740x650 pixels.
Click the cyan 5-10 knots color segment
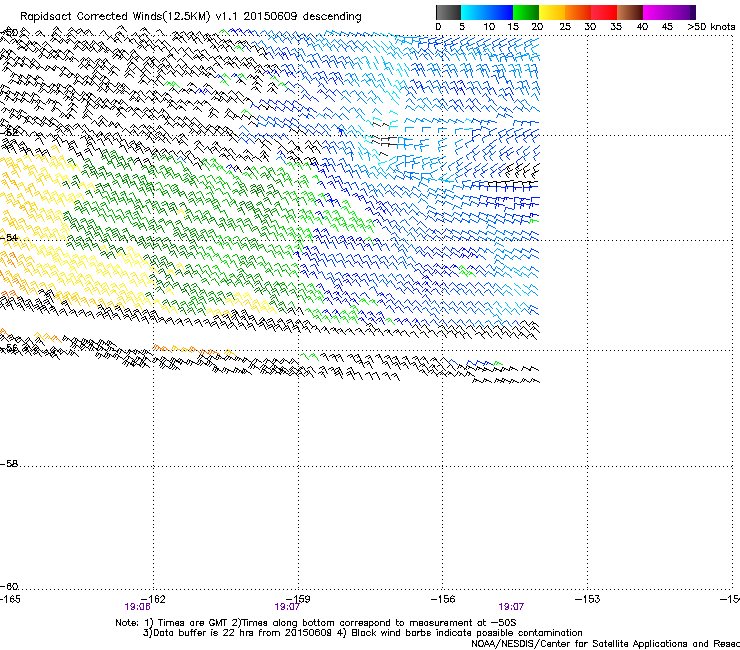(x=474, y=12)
